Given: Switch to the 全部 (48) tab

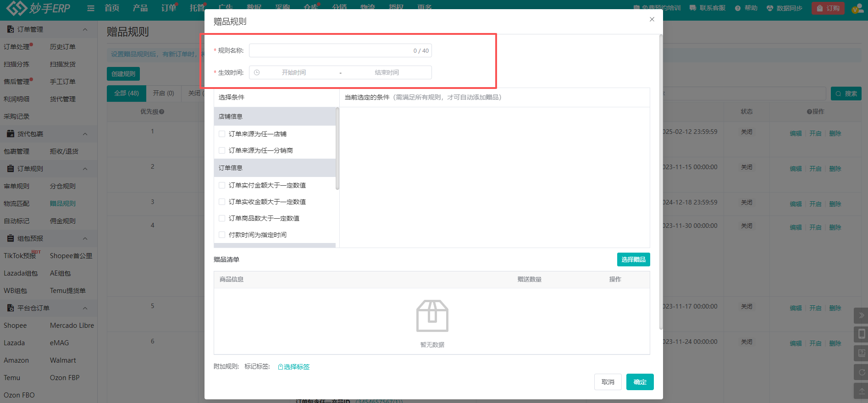Looking at the screenshot, I should pyautogui.click(x=127, y=93).
